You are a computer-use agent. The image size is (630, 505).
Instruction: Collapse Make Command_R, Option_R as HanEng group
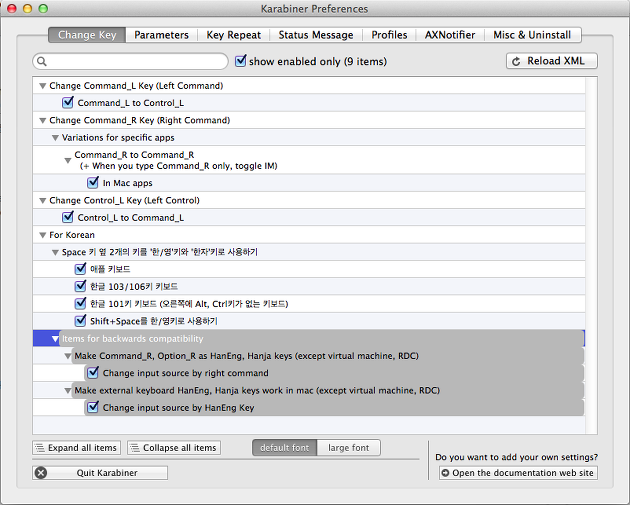(x=68, y=356)
